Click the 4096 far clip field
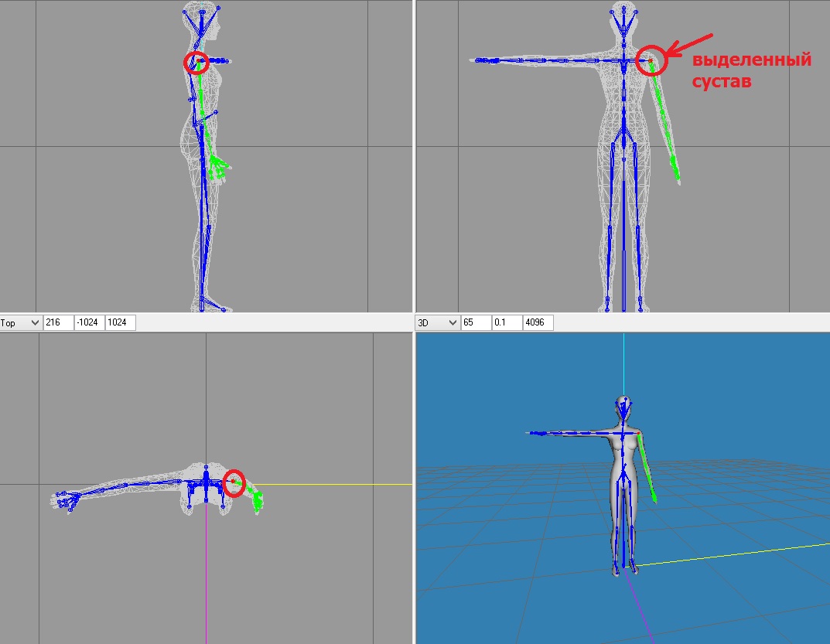830x644 pixels. point(538,322)
